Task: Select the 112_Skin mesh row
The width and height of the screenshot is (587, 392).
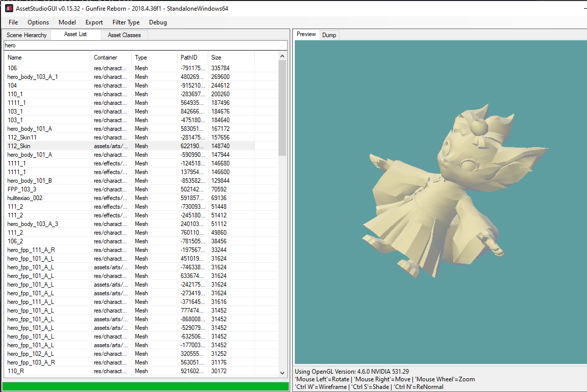Action: coord(19,146)
